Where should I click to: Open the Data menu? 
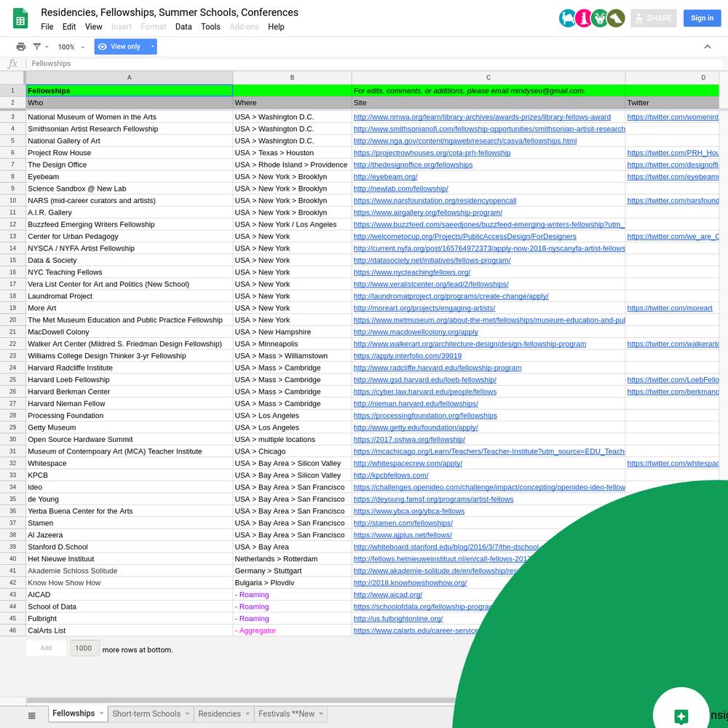point(183,27)
